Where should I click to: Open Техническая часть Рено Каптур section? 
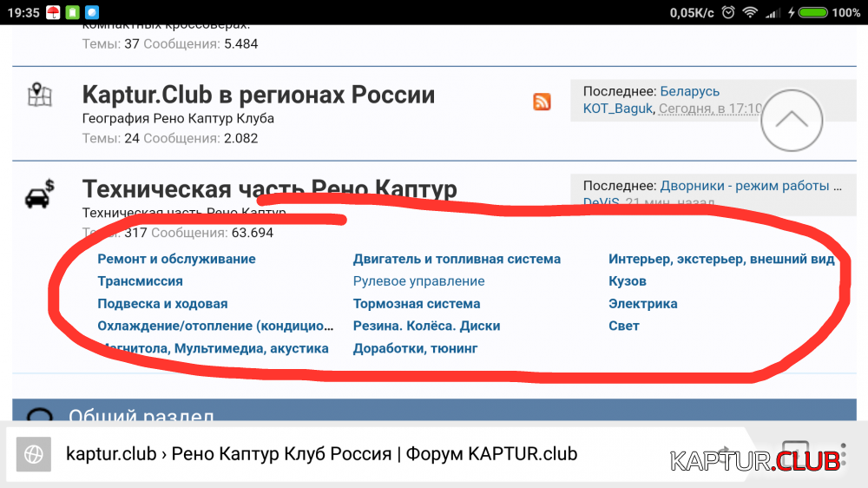point(269,189)
